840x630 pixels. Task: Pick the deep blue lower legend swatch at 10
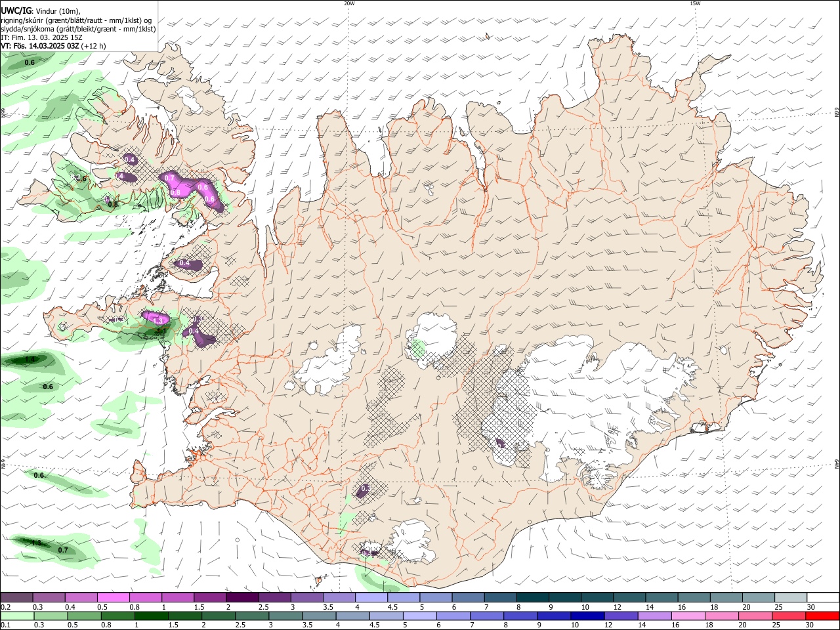[x=587, y=616]
